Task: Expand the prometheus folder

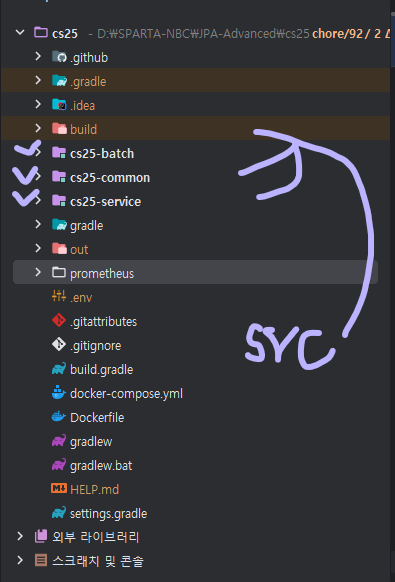Action: [38, 273]
